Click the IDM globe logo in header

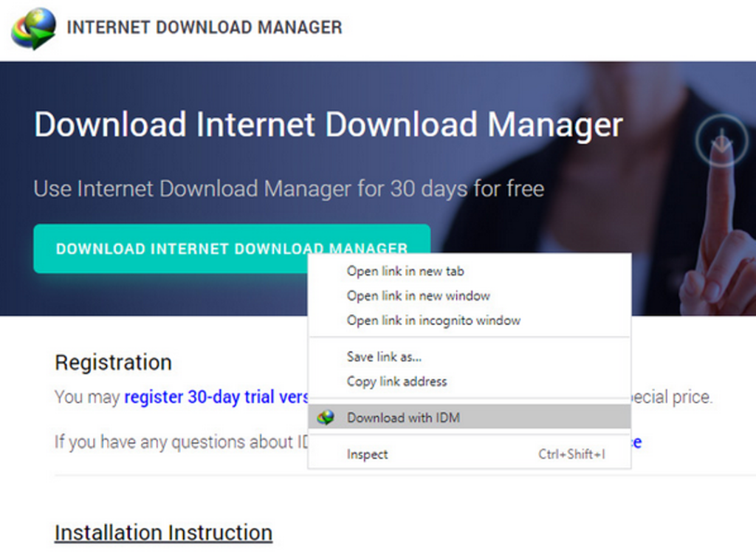[34, 29]
